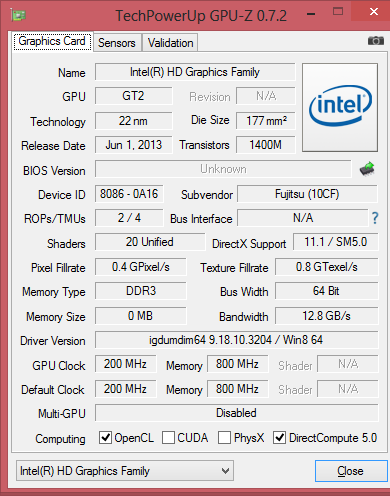Click the Intel vendor logo
390x496 pixels.
[x=340, y=107]
